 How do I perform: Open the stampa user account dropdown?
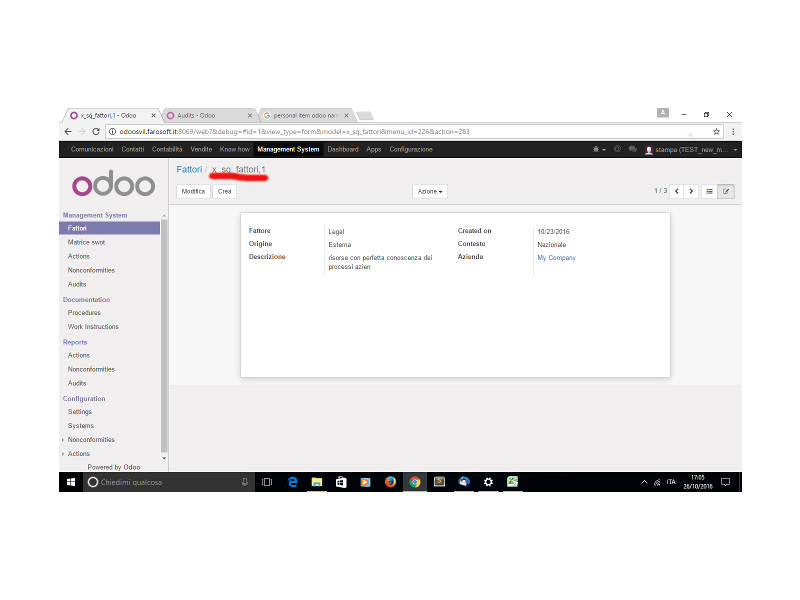pyautogui.click(x=691, y=149)
